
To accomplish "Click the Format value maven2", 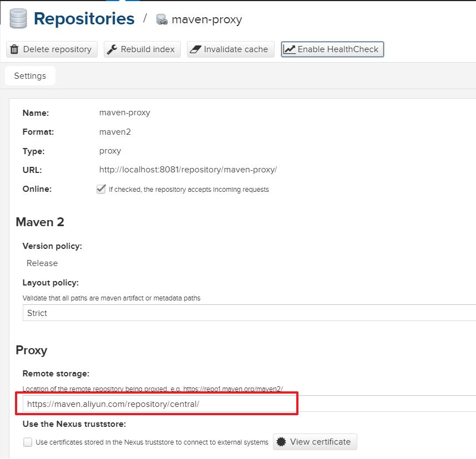I will [115, 132].
